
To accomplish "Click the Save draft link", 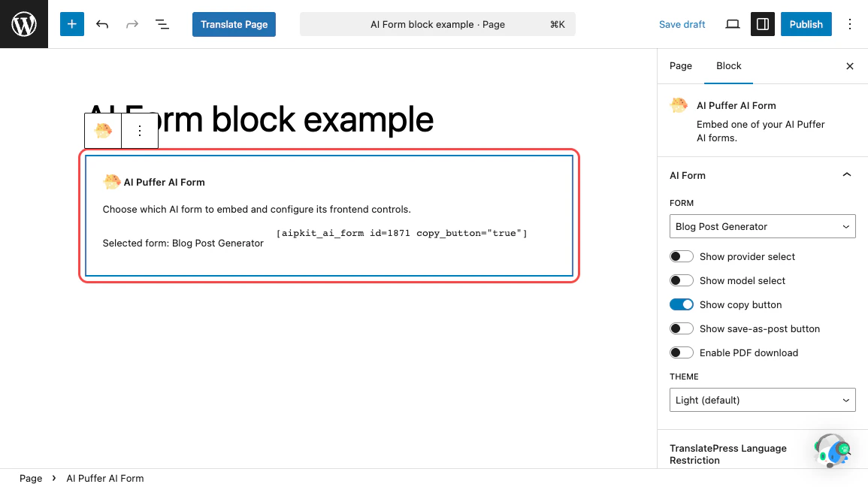I will point(682,23).
